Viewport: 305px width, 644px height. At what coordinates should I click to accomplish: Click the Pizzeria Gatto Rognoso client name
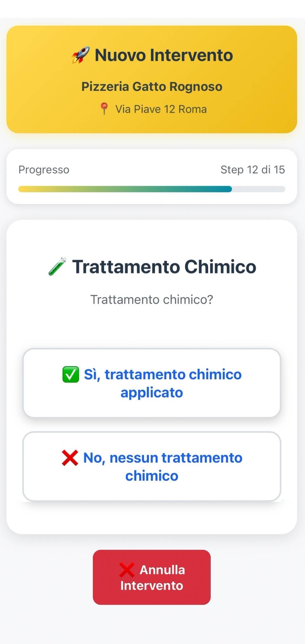[x=152, y=87]
